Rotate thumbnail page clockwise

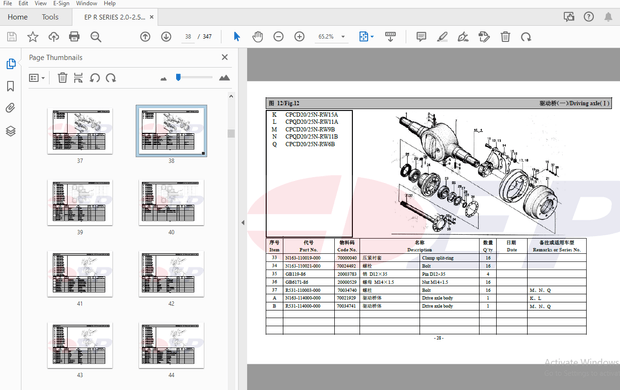point(111,78)
